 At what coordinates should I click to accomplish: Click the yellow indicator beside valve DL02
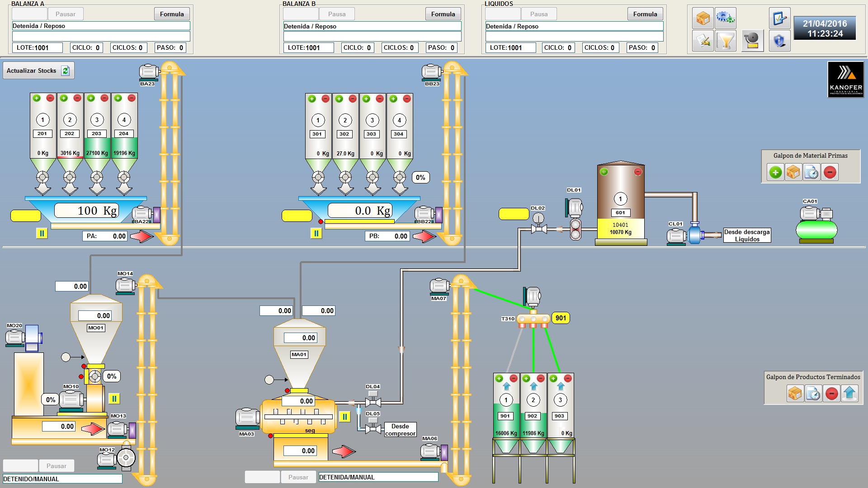click(514, 214)
